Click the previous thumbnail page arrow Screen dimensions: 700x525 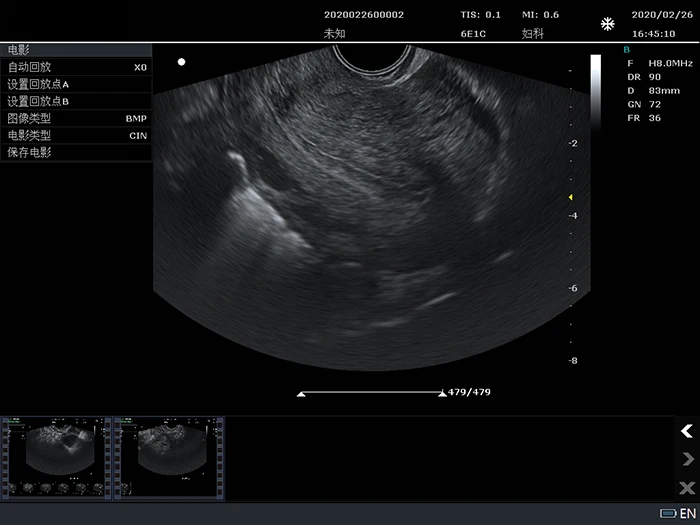[686, 431]
